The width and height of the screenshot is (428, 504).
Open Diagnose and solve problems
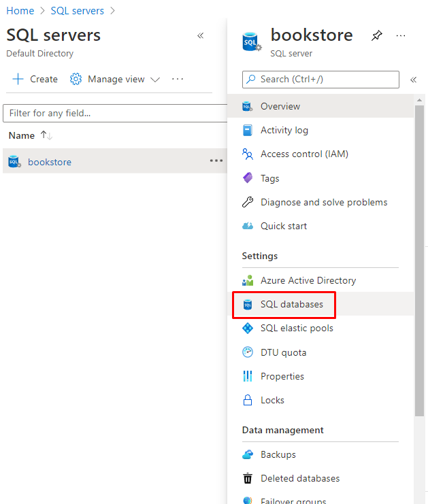click(x=324, y=202)
